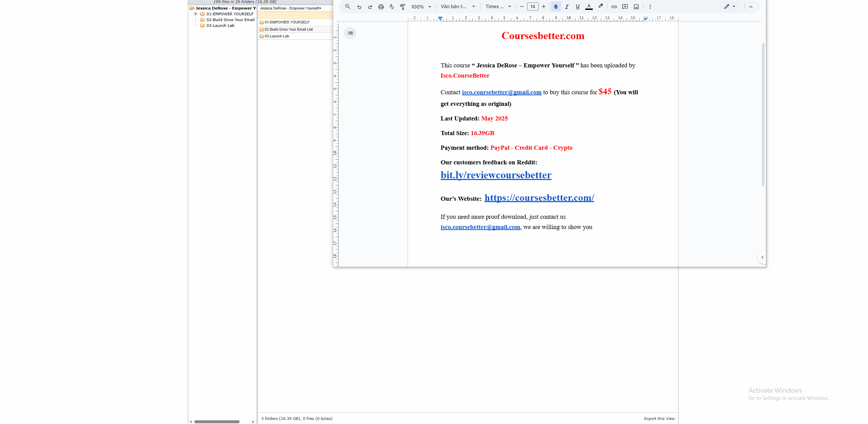Show the document outline icon
The image size is (868, 424).
tap(350, 33)
